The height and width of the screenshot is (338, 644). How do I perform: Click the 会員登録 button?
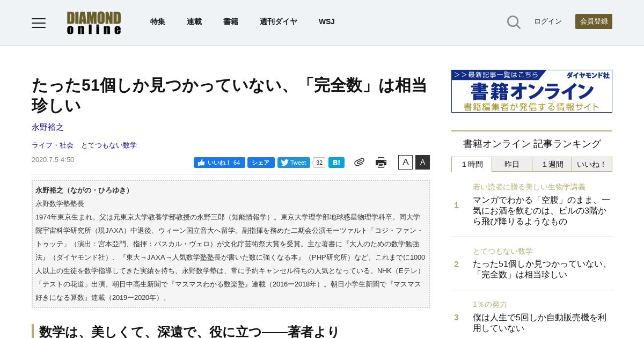point(594,21)
